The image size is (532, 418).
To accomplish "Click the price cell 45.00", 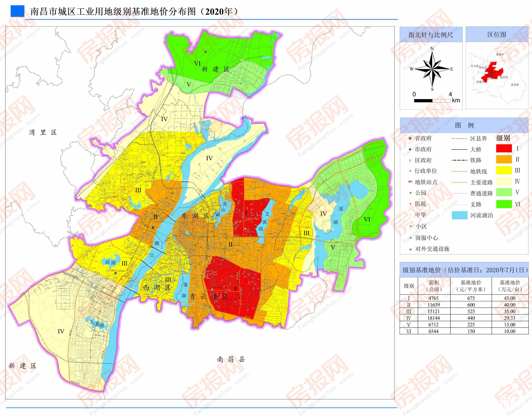I will tap(510, 298).
